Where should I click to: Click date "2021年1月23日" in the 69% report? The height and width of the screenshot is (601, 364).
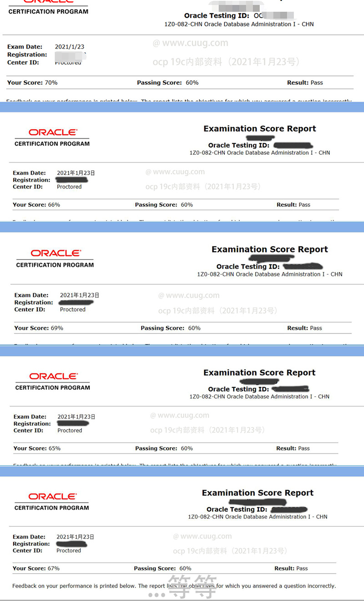coord(80,295)
